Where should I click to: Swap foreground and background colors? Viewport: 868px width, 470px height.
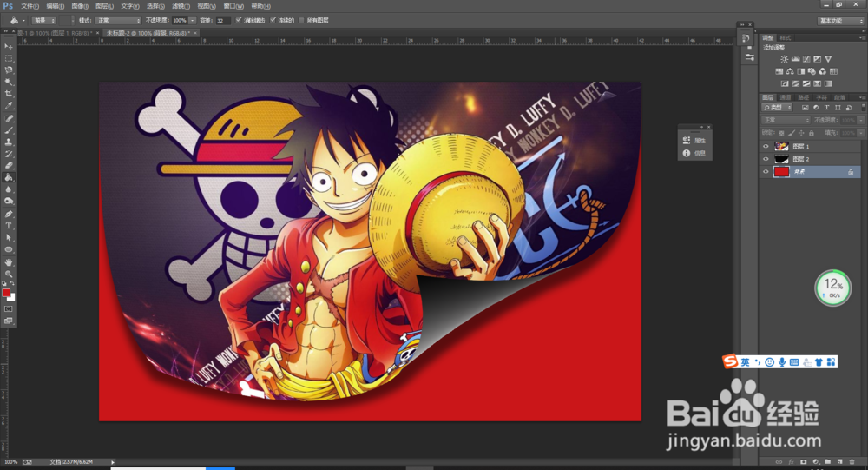coord(11,283)
